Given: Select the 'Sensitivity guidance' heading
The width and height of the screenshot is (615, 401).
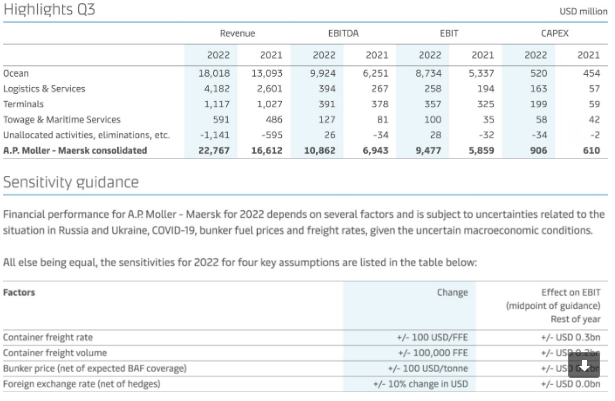Looking at the screenshot, I should point(71,182).
